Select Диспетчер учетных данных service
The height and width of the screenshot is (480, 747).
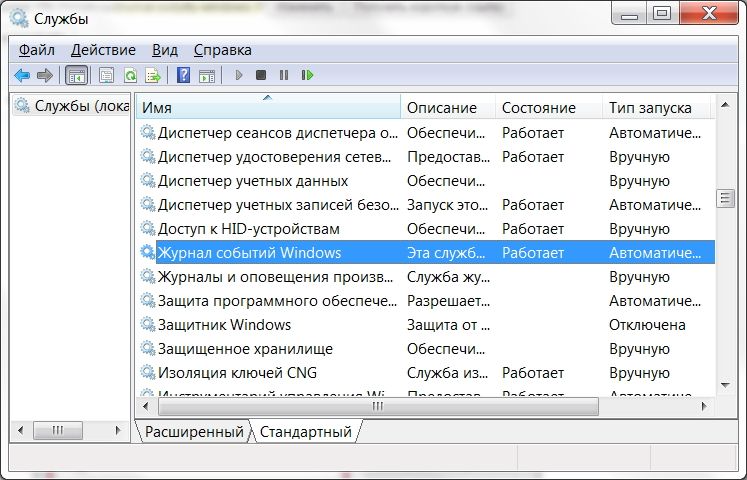(426, 181)
